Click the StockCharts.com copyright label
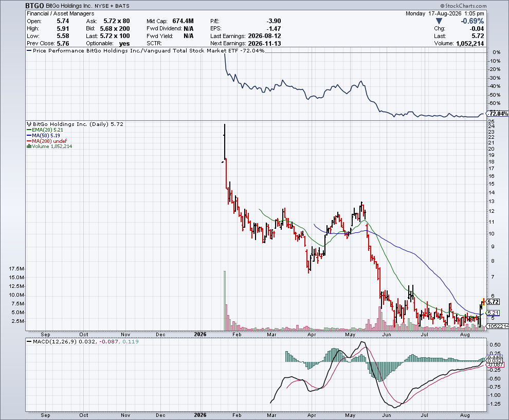 point(463,6)
